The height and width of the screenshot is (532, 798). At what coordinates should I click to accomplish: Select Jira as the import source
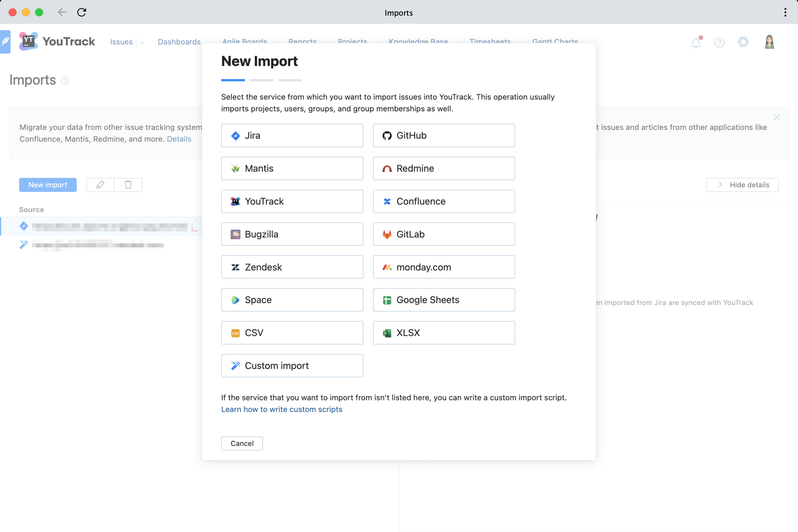(x=292, y=135)
